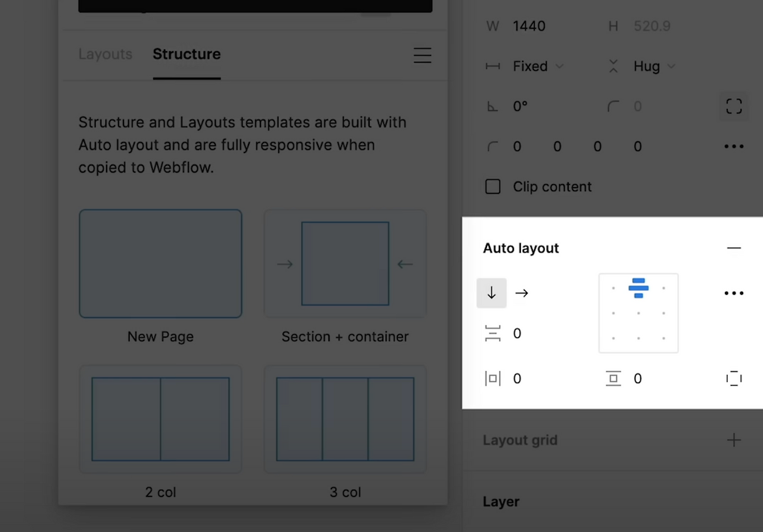Remove auto layout with minus icon
The image size is (763, 532).
734,248
